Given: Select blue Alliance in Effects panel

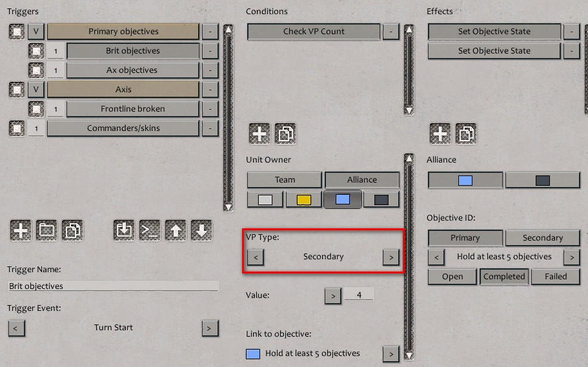Looking at the screenshot, I should 465,181.
